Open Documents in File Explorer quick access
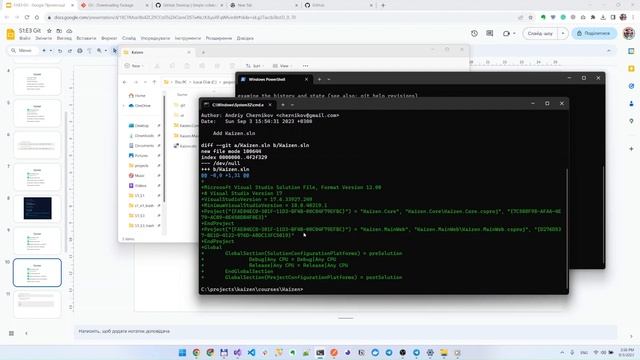 pos(144,146)
